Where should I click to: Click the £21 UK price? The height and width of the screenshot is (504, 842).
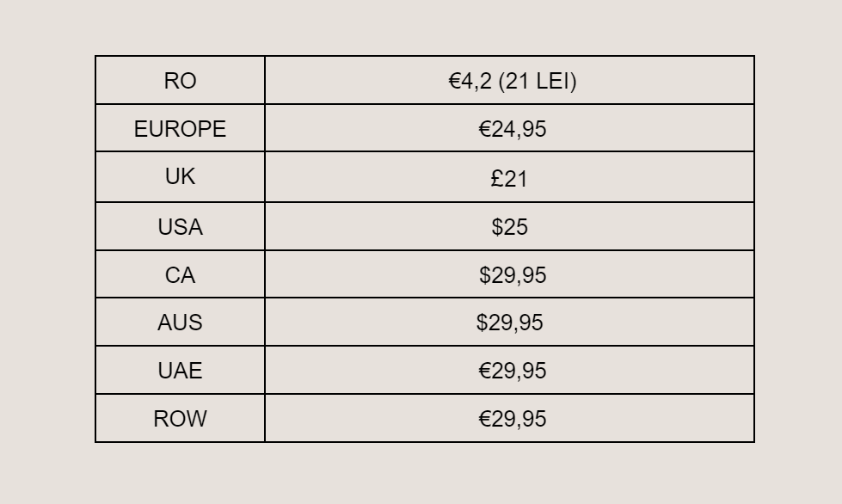509,178
